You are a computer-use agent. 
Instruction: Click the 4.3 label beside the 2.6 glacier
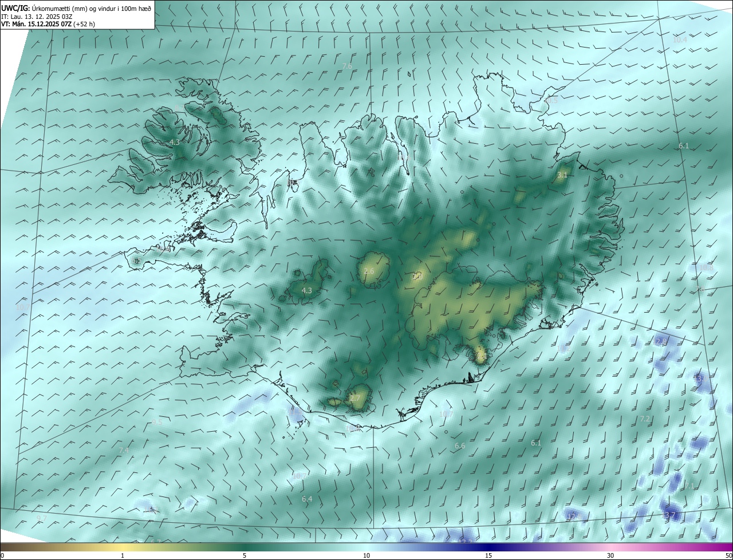click(307, 290)
